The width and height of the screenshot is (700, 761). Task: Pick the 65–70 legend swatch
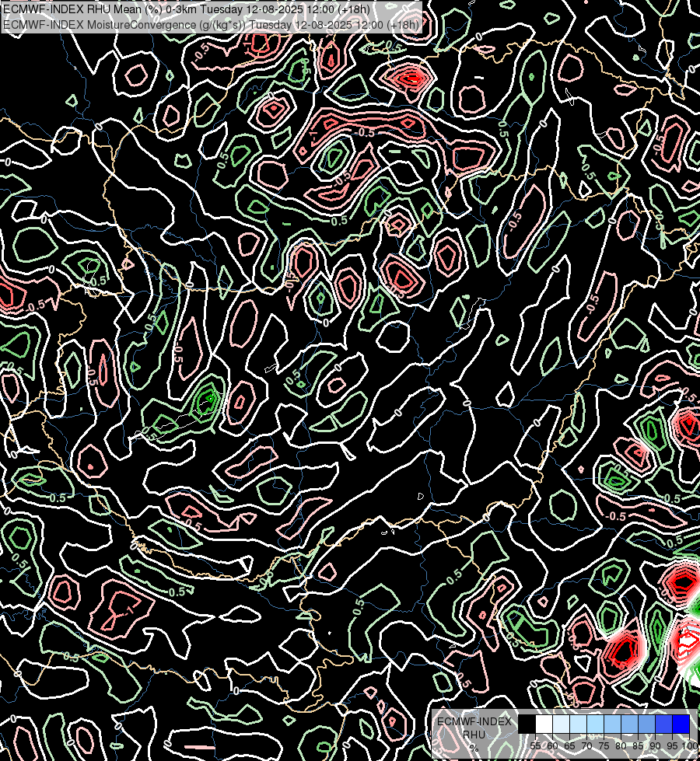pyautogui.click(x=578, y=724)
